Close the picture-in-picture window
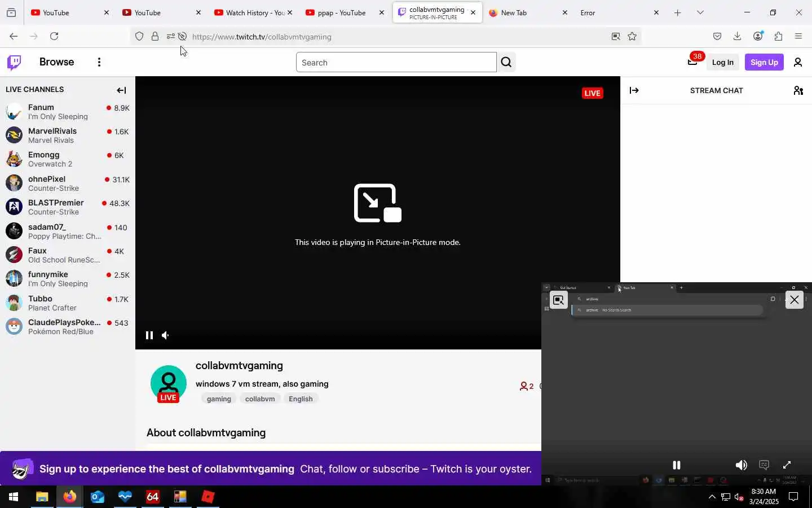812x508 pixels. click(x=794, y=300)
